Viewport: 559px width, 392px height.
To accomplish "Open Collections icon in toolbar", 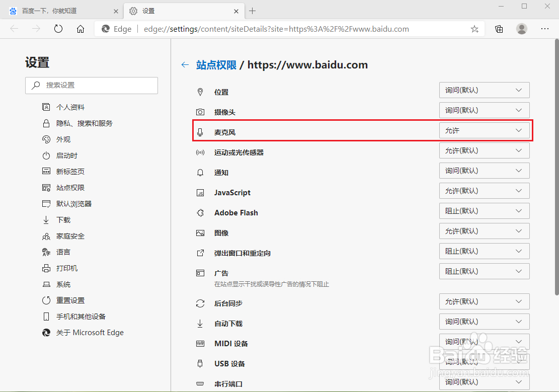I will point(499,29).
